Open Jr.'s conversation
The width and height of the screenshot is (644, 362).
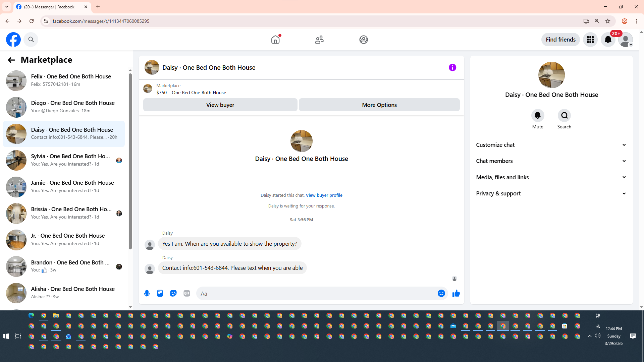click(64, 240)
